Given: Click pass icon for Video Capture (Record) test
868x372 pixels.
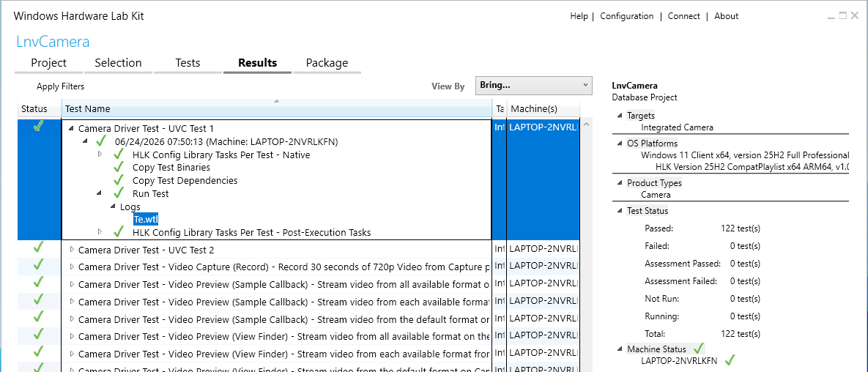Looking at the screenshot, I should [38, 267].
